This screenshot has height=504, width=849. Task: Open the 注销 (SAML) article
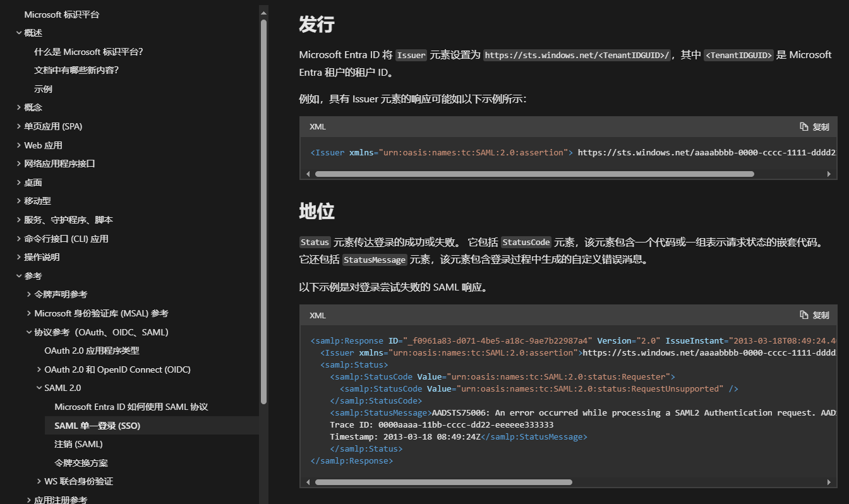point(78,444)
